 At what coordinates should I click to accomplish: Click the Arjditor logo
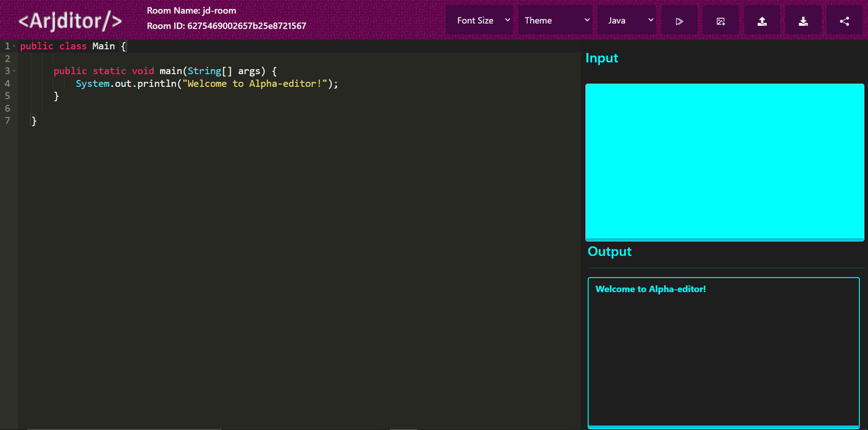coord(70,20)
